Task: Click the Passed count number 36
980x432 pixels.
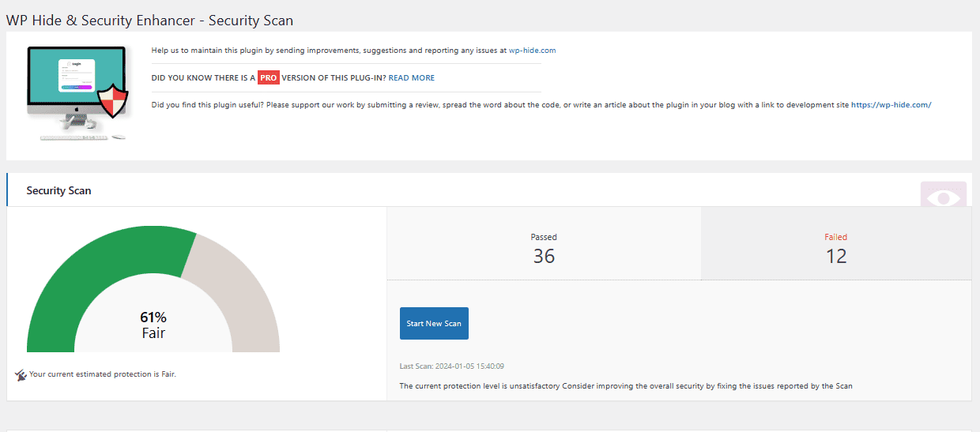Action: point(544,256)
